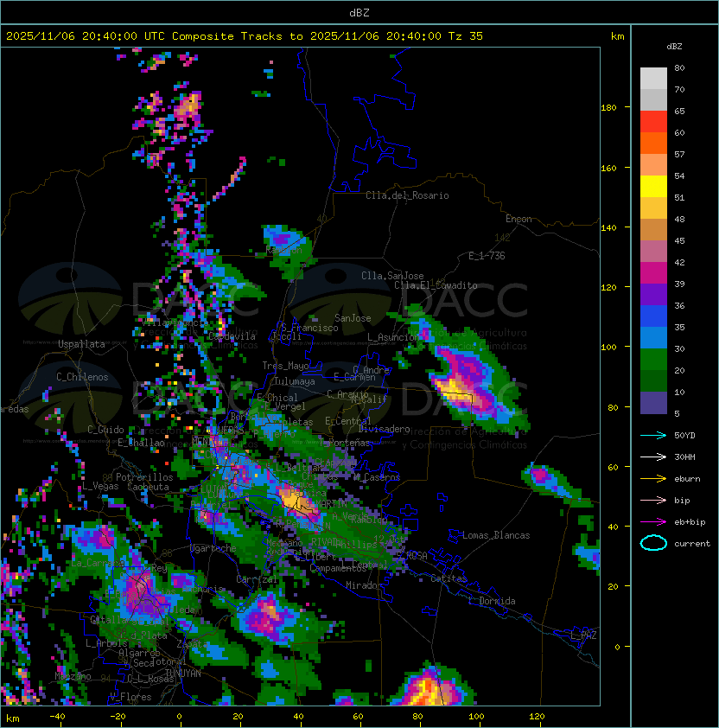Click the 'Lomas_Blancas' place label

pos(496,535)
